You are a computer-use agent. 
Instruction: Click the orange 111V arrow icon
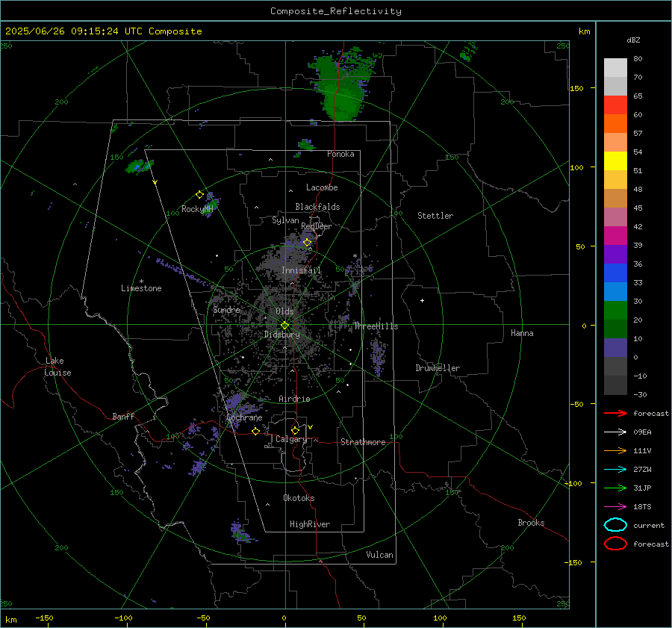click(x=615, y=450)
